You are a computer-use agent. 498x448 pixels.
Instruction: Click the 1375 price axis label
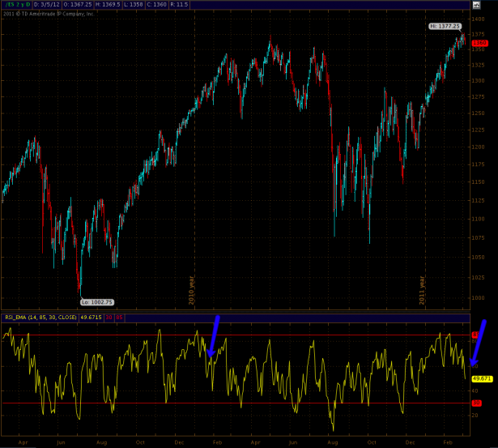479,34
